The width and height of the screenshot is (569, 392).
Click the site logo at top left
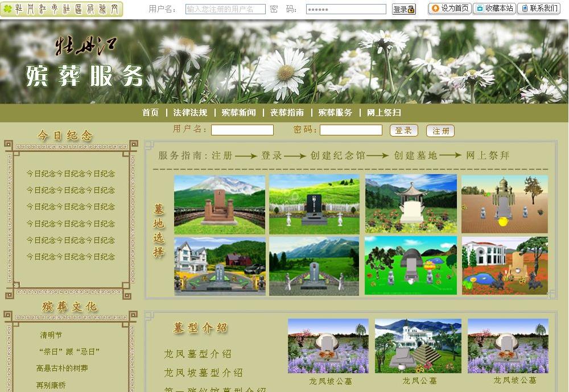[x=61, y=9]
